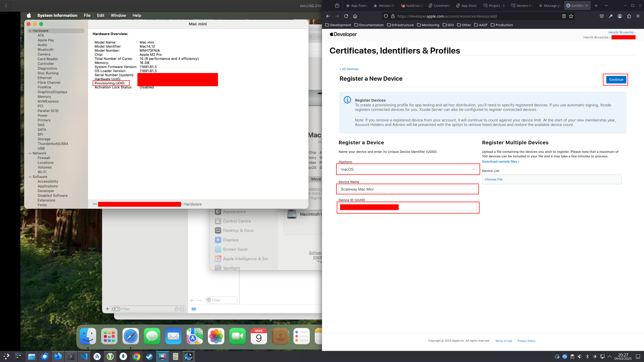Open extensions puzzle icon
The image size is (644, 362).
629,16
